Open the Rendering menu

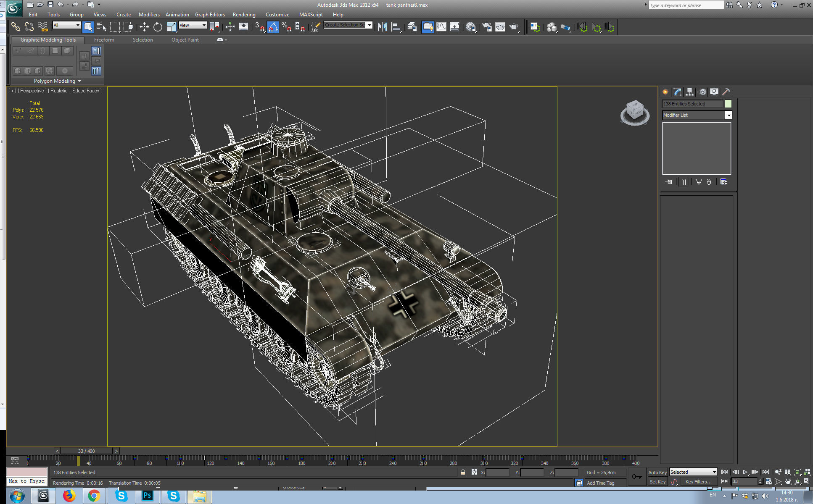[x=244, y=14]
